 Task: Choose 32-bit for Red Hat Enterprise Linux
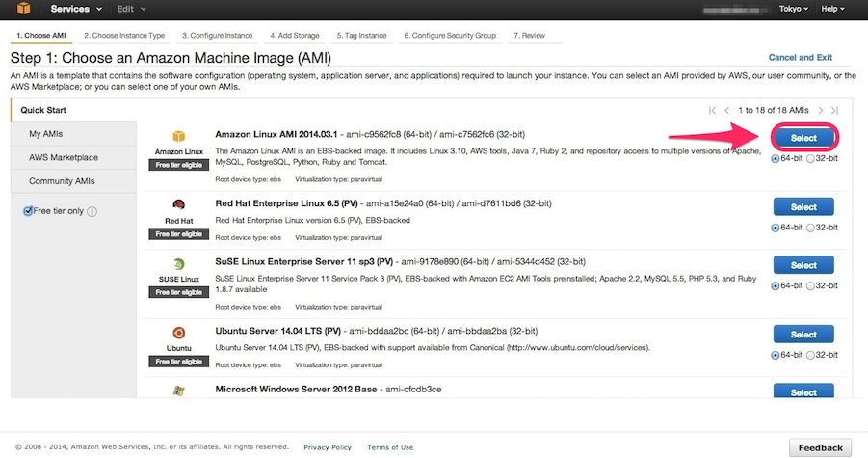(809, 228)
